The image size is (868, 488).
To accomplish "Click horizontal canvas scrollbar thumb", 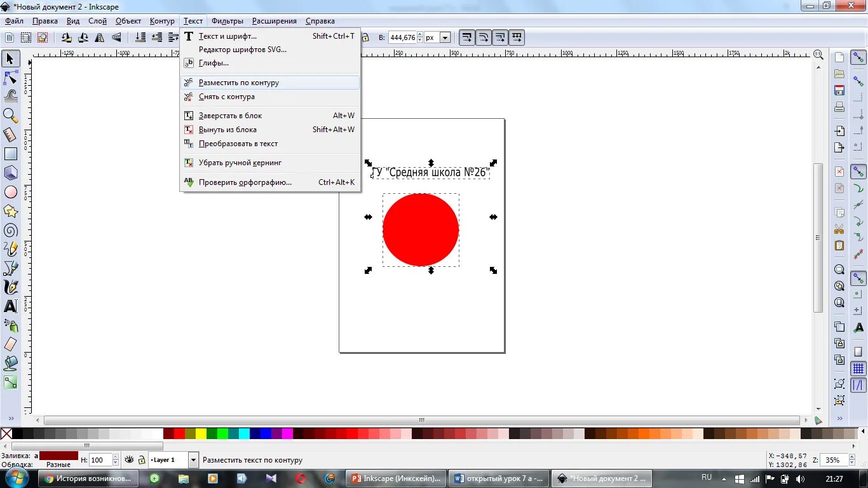I will [421, 420].
